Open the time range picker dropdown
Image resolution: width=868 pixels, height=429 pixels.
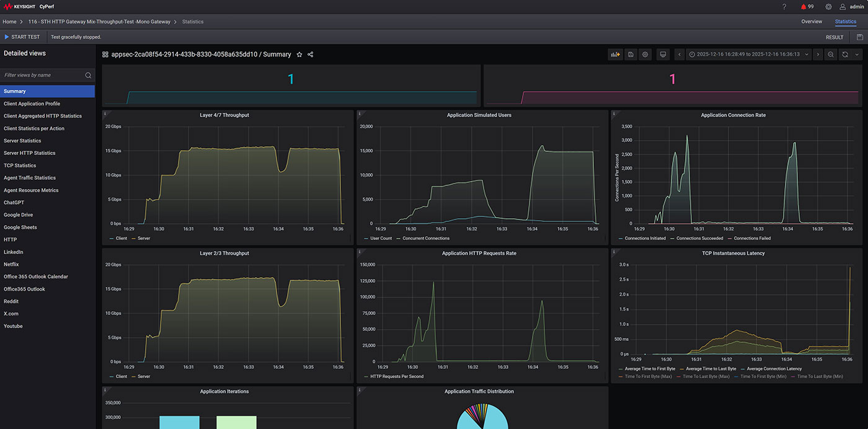[x=750, y=55]
